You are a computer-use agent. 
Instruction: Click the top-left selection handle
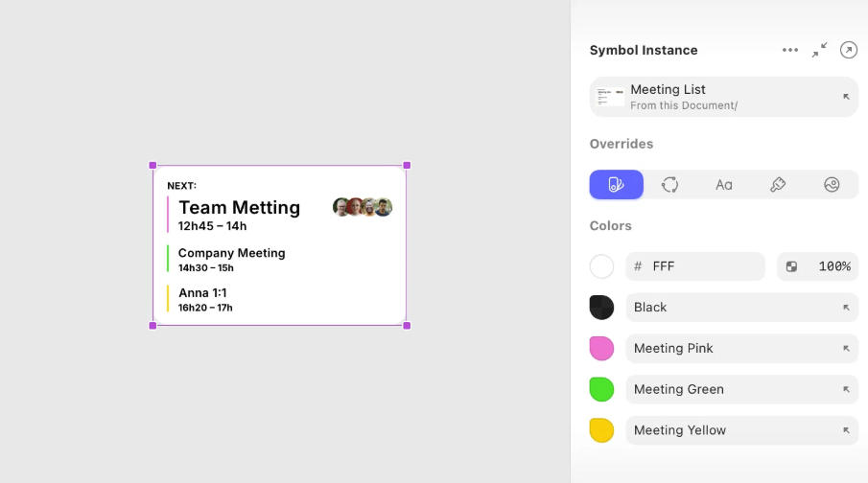coord(152,166)
